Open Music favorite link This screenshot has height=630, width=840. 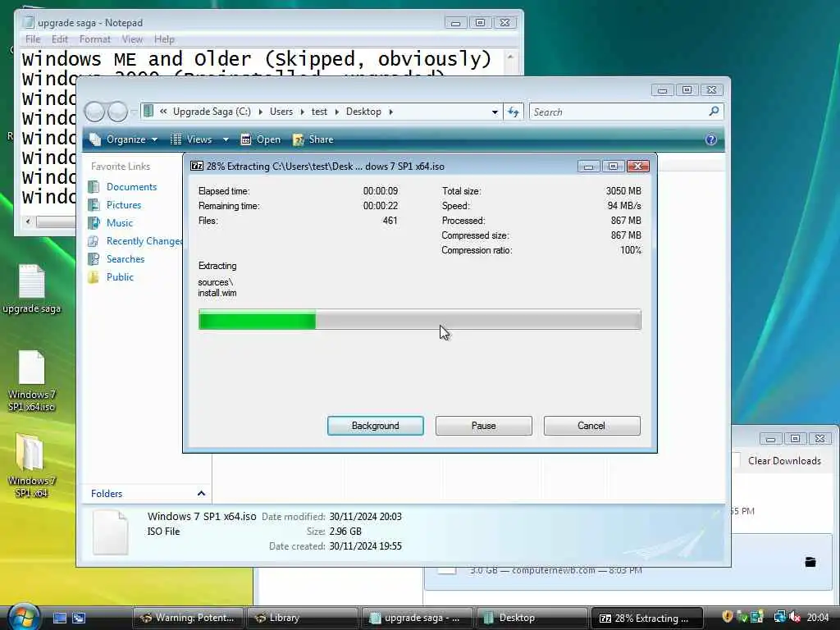[120, 223]
